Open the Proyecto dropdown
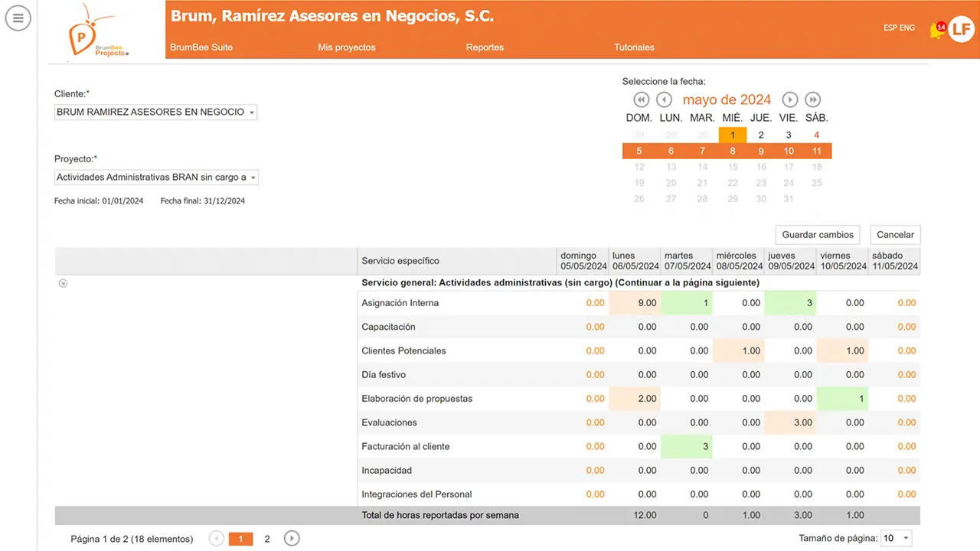 pos(156,178)
